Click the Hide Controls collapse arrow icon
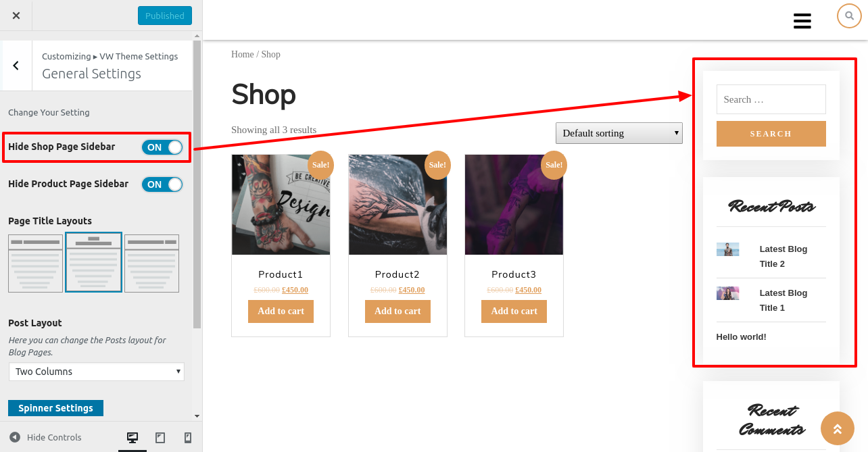Screen dimensions: 868x452 point(15,437)
